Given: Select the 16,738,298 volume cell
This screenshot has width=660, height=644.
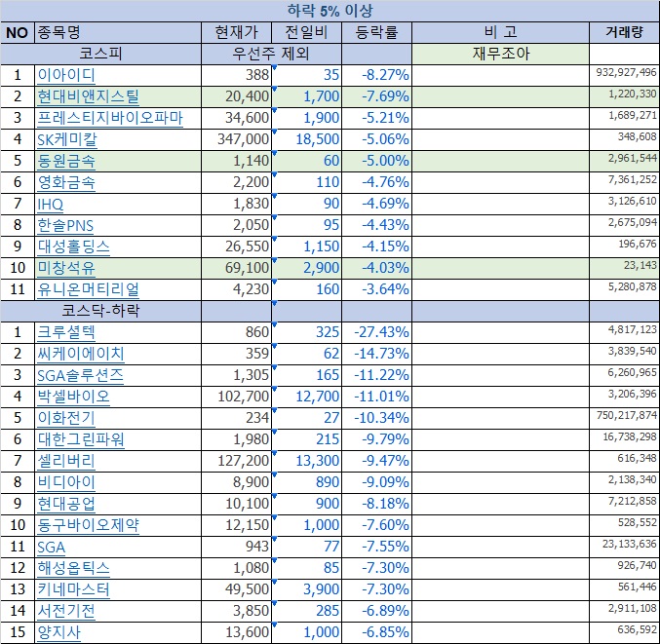Looking at the screenshot, I should click(x=625, y=440).
